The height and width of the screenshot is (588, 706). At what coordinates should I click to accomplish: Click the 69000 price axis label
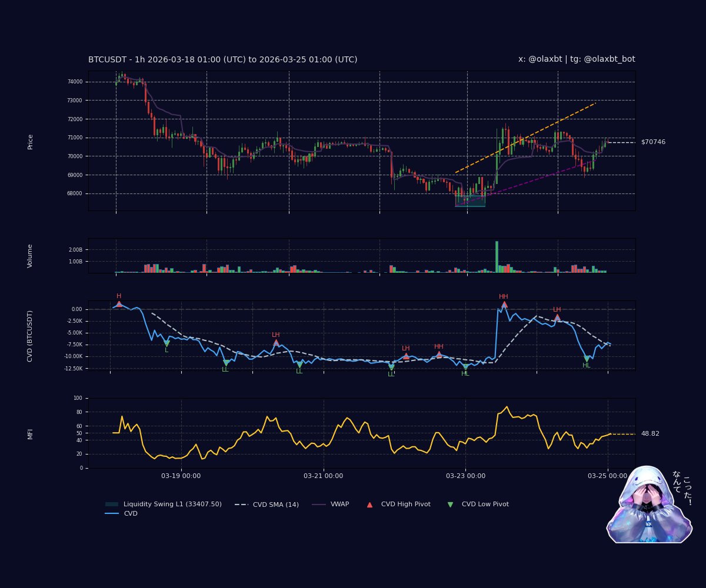coord(75,175)
